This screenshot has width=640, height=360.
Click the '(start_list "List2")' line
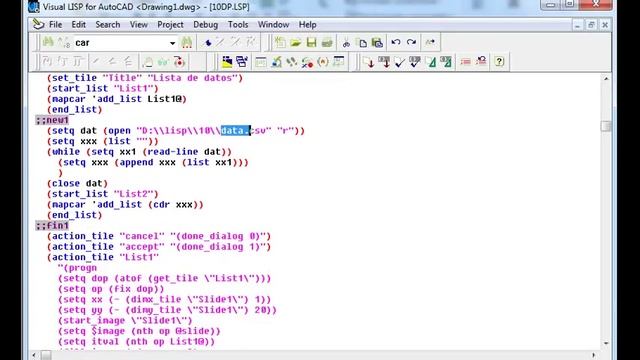click(x=102, y=194)
